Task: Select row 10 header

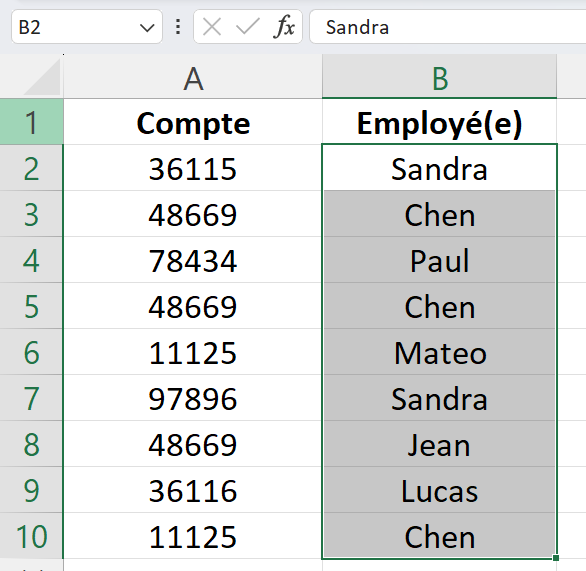Action: click(31, 535)
